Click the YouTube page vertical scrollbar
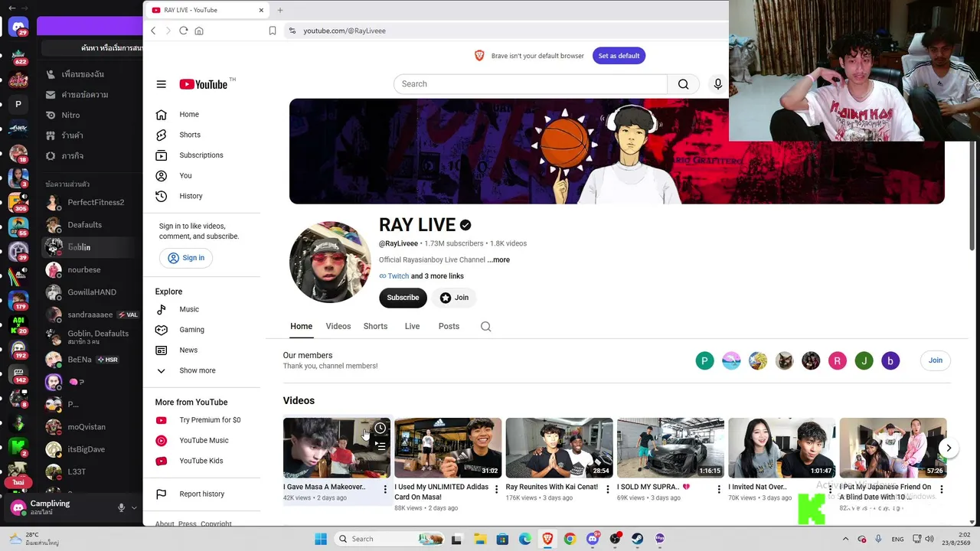Image resolution: width=980 pixels, height=551 pixels. click(973, 195)
